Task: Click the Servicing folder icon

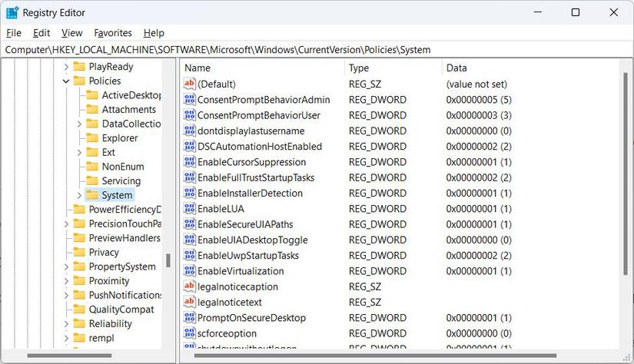Action: [92, 180]
